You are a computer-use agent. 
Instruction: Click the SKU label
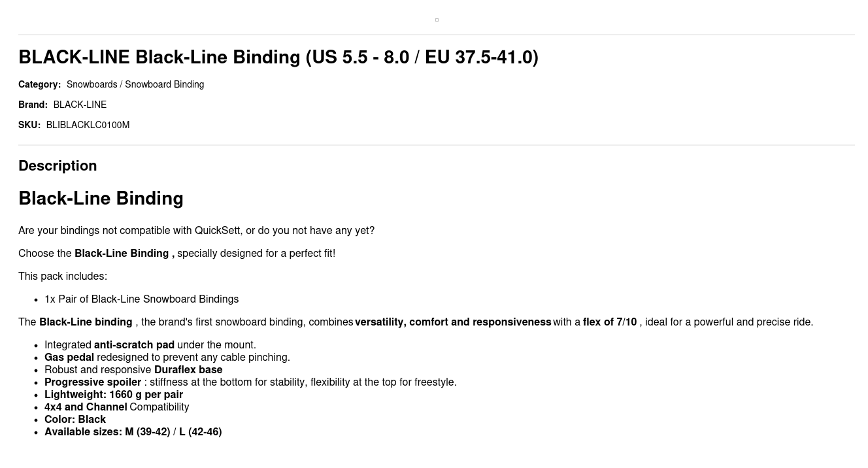pyautogui.click(x=29, y=125)
